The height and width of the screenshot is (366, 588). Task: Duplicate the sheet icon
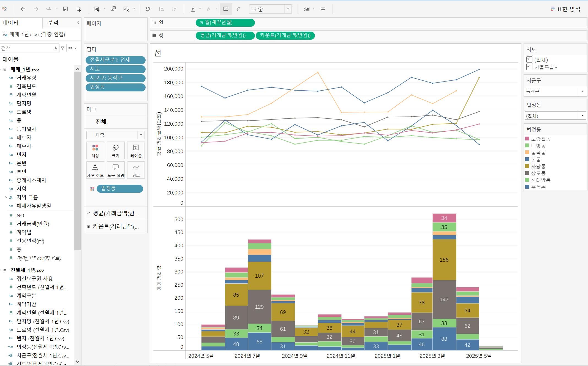(113, 9)
